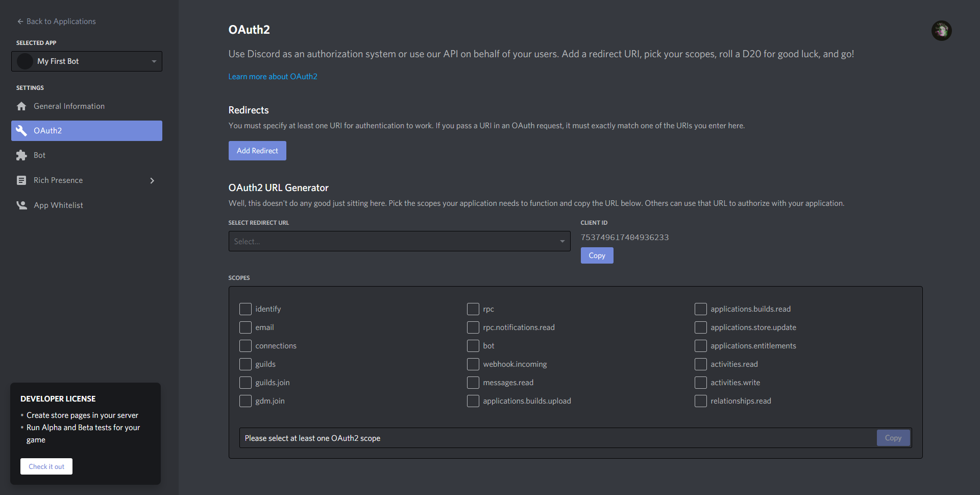Tick applications.entitlements scope
The height and width of the screenshot is (495, 980).
point(701,346)
